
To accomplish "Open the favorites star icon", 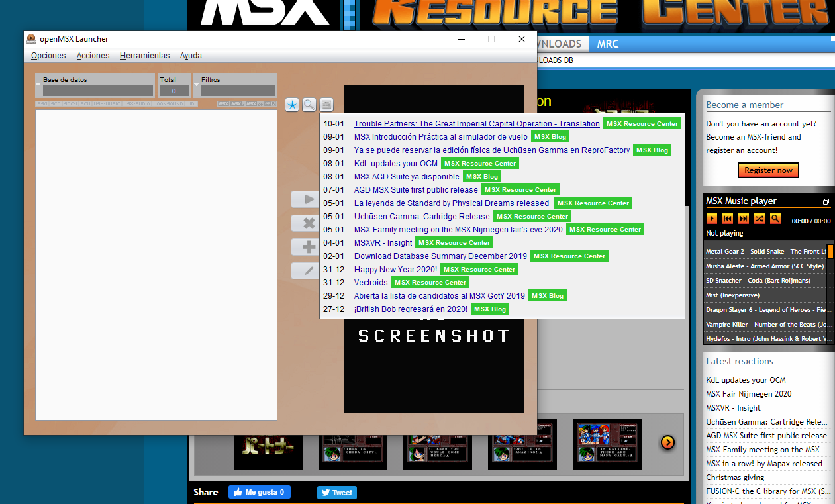I will (x=291, y=105).
